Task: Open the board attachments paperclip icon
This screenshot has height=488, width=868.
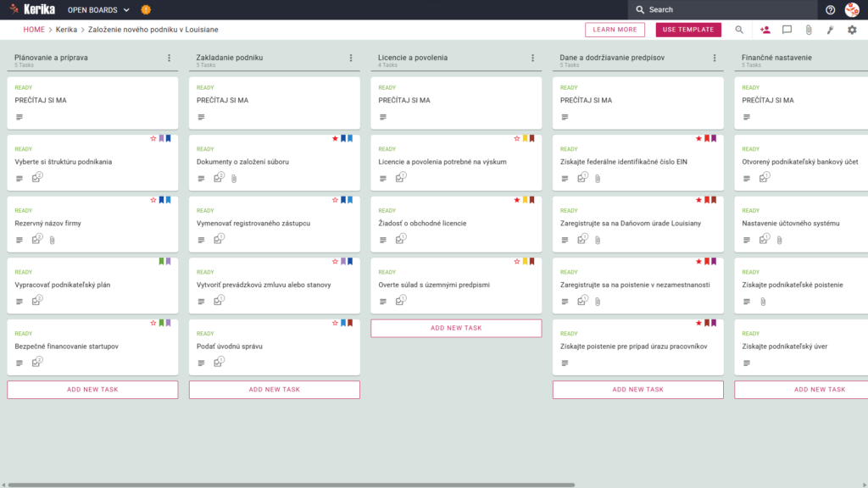Action: pos(809,30)
